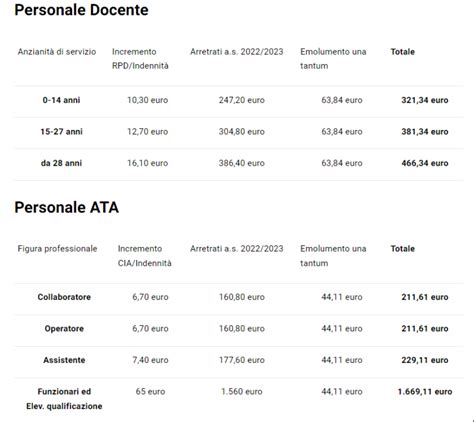Click the Personale Docente heading
The image size is (474, 422).
81,10
